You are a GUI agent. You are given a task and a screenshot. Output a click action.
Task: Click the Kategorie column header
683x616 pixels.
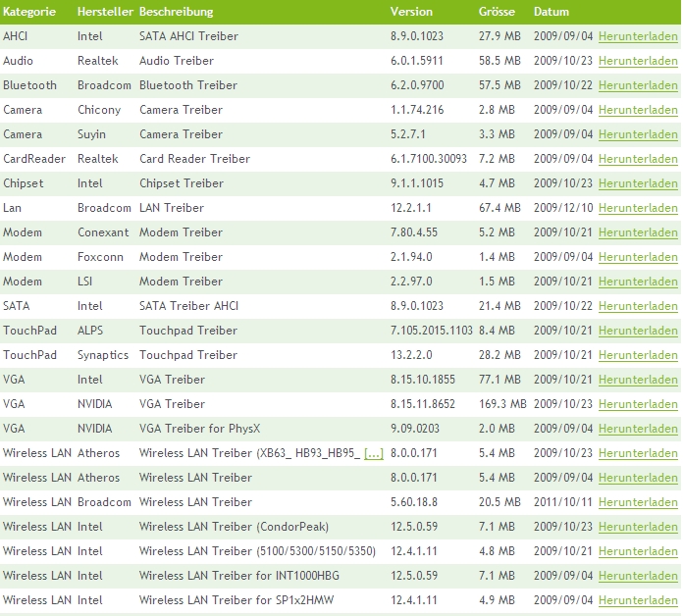(x=29, y=12)
